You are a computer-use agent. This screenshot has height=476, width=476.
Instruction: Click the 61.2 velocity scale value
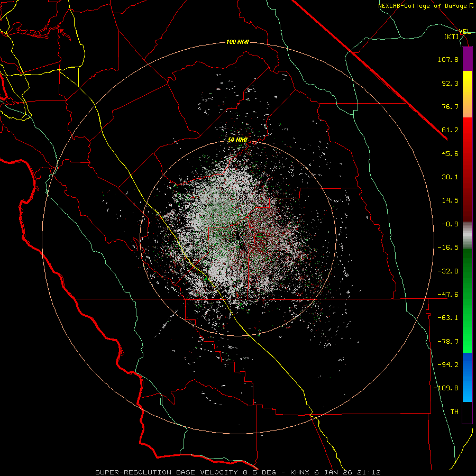[x=450, y=130]
